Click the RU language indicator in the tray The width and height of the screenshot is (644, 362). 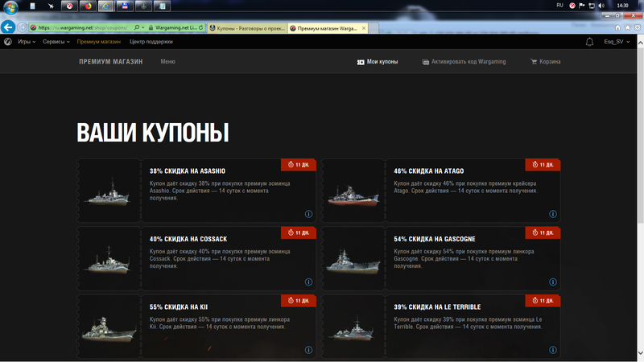pos(559,6)
